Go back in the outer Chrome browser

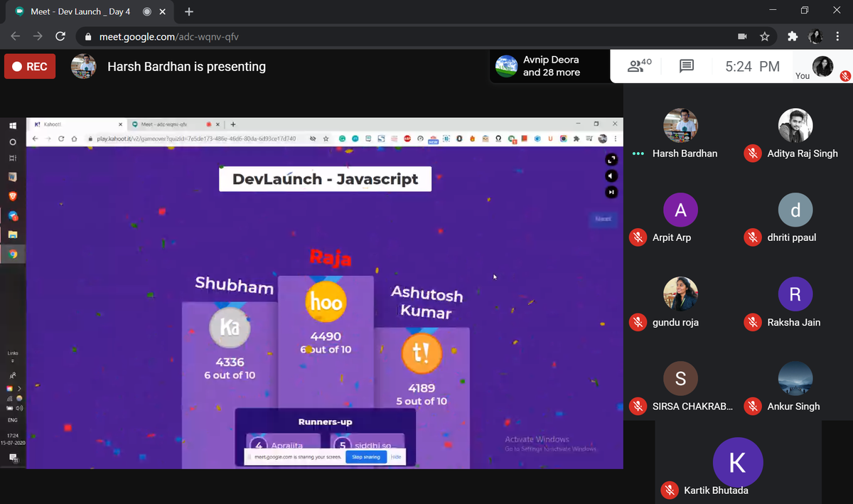point(16,36)
